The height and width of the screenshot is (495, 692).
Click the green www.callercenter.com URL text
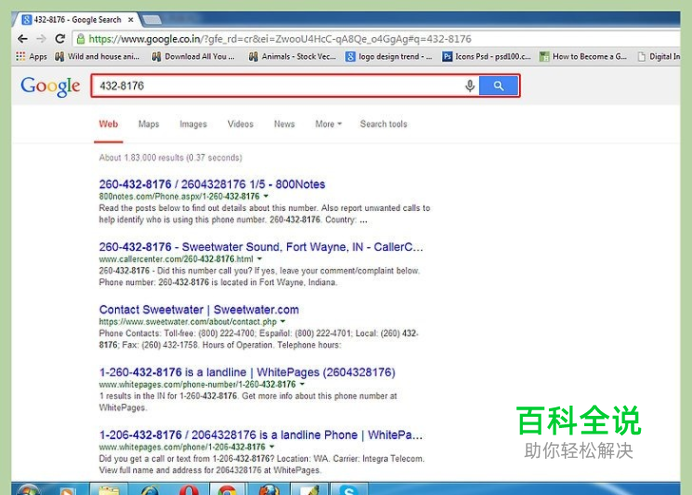coord(176,259)
